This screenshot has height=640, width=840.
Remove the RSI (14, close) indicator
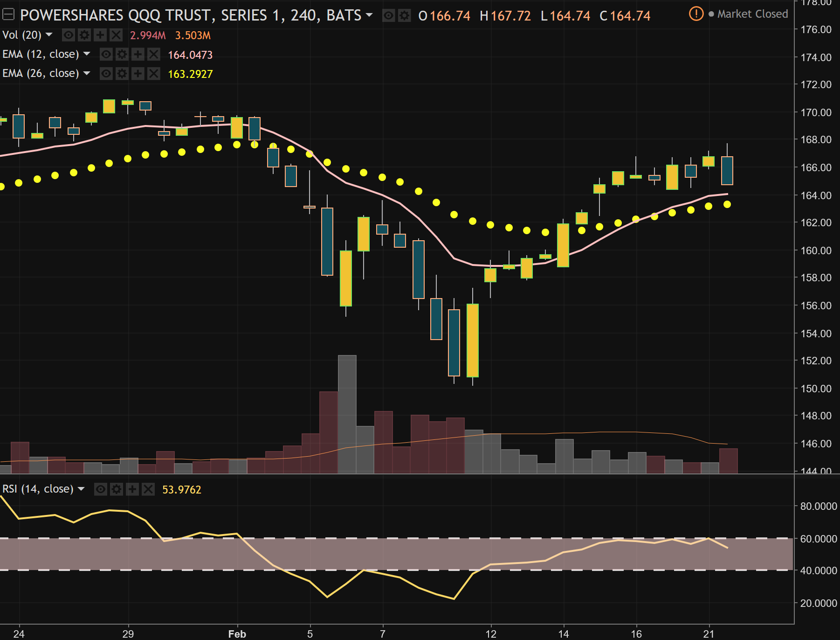click(148, 489)
